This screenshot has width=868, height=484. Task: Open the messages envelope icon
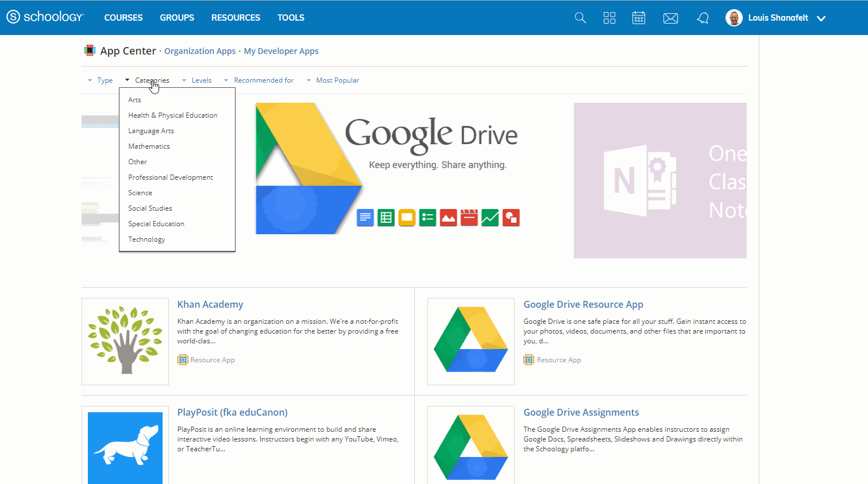coord(670,18)
